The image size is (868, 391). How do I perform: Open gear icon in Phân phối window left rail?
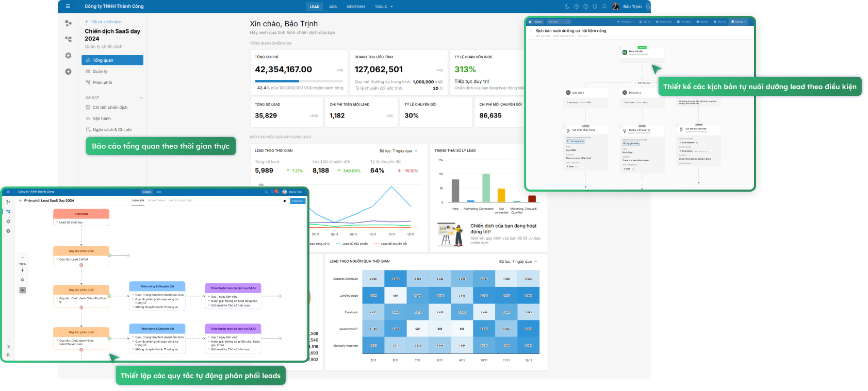pos(8,222)
